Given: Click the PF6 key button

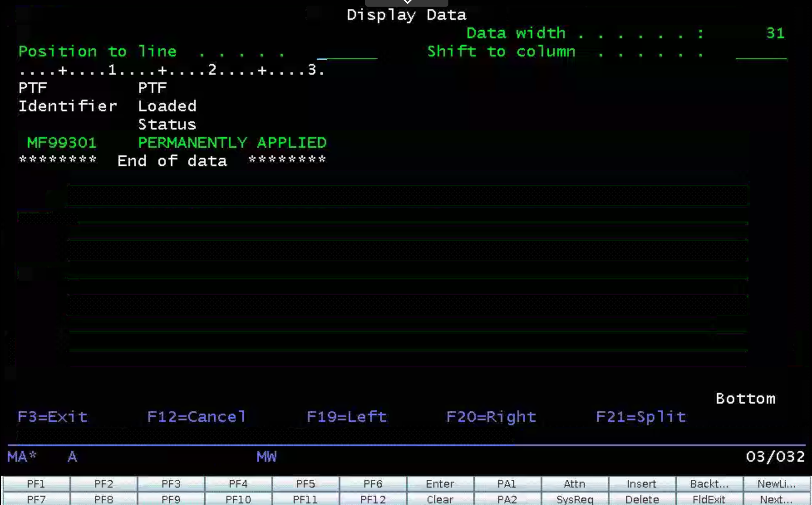Looking at the screenshot, I should (x=373, y=484).
